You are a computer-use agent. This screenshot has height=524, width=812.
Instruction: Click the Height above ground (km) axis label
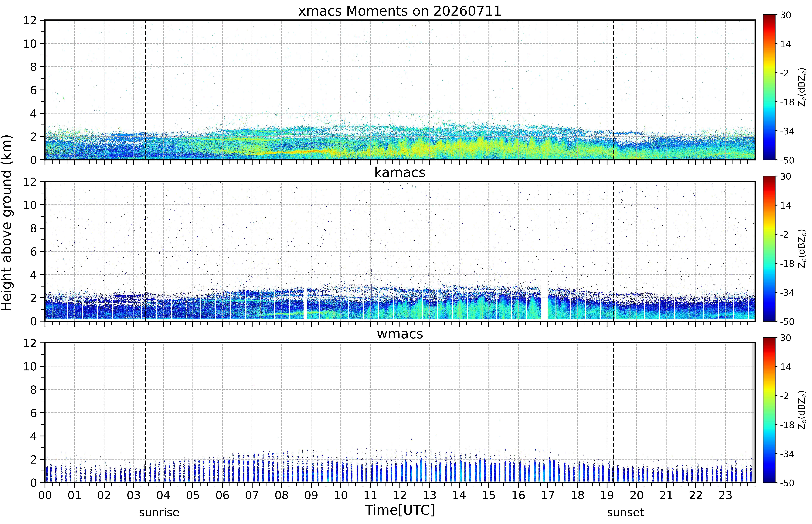pyautogui.click(x=7, y=223)
